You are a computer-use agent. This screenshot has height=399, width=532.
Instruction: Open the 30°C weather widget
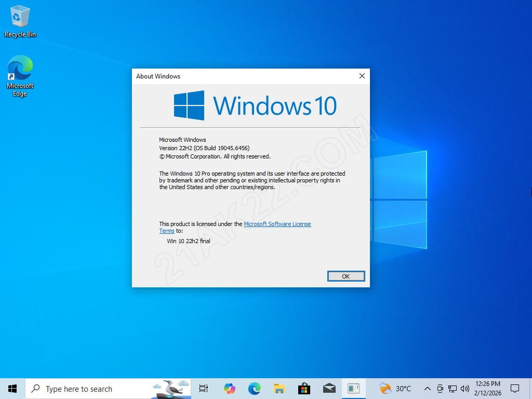[395, 389]
